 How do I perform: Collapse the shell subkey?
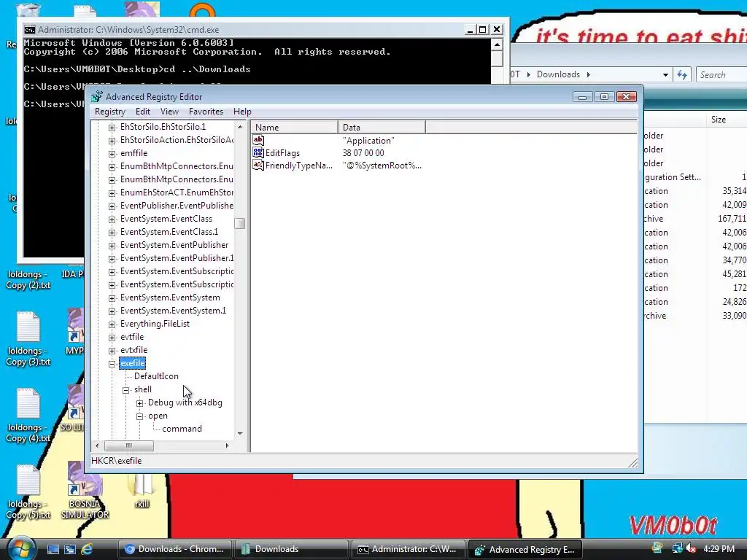(x=125, y=390)
